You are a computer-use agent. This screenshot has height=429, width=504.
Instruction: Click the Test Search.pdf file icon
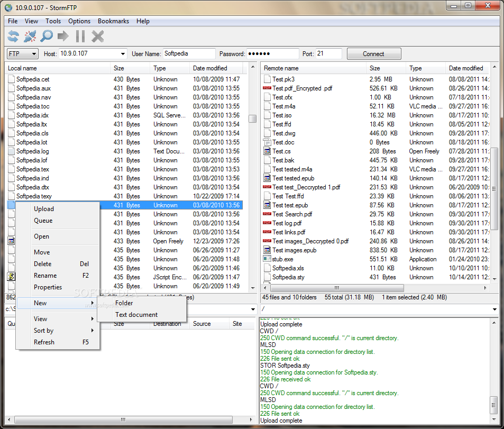pos(267,214)
